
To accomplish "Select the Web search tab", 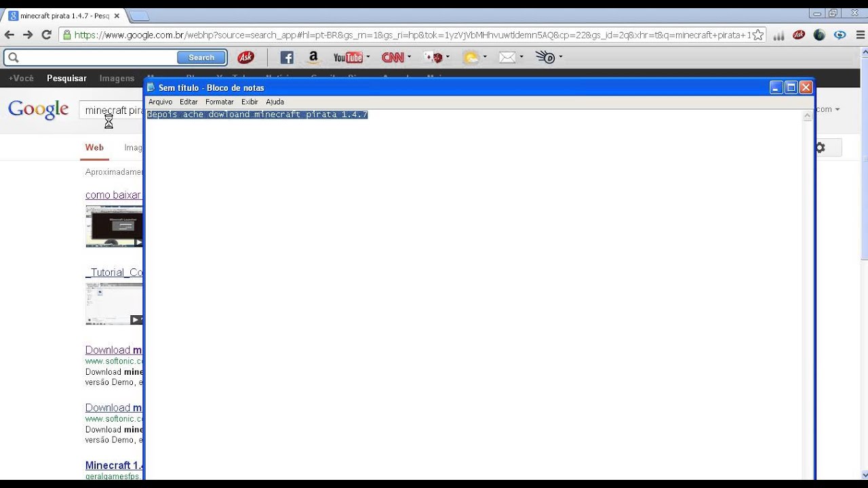I will click(94, 147).
